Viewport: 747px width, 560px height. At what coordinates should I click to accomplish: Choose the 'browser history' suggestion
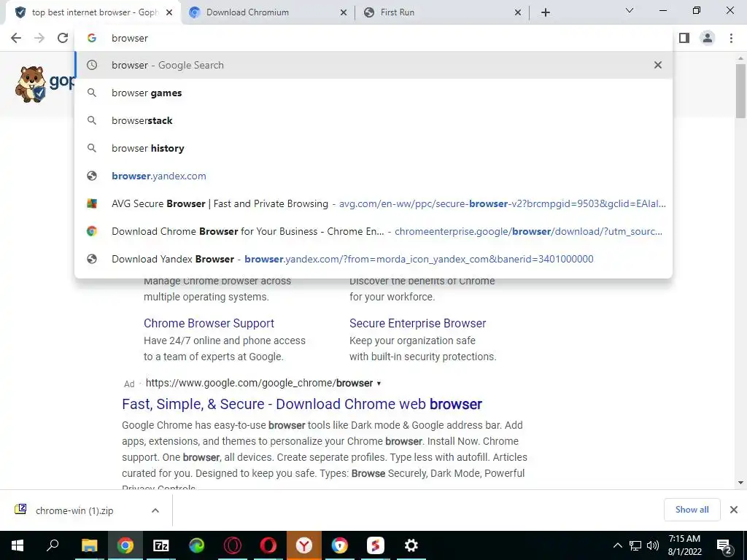(x=373, y=148)
